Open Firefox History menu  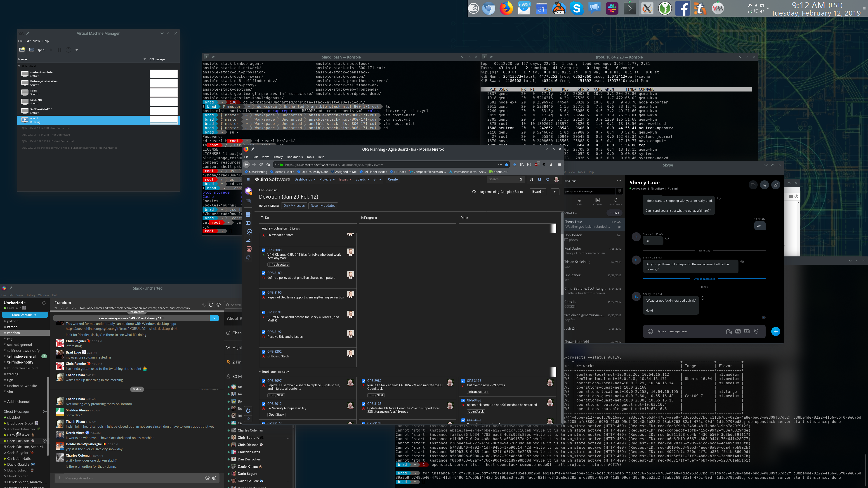click(x=277, y=157)
